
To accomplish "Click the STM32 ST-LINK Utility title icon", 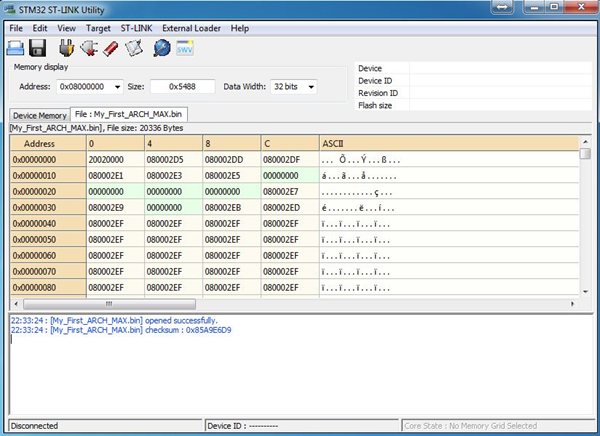I will [x=9, y=9].
